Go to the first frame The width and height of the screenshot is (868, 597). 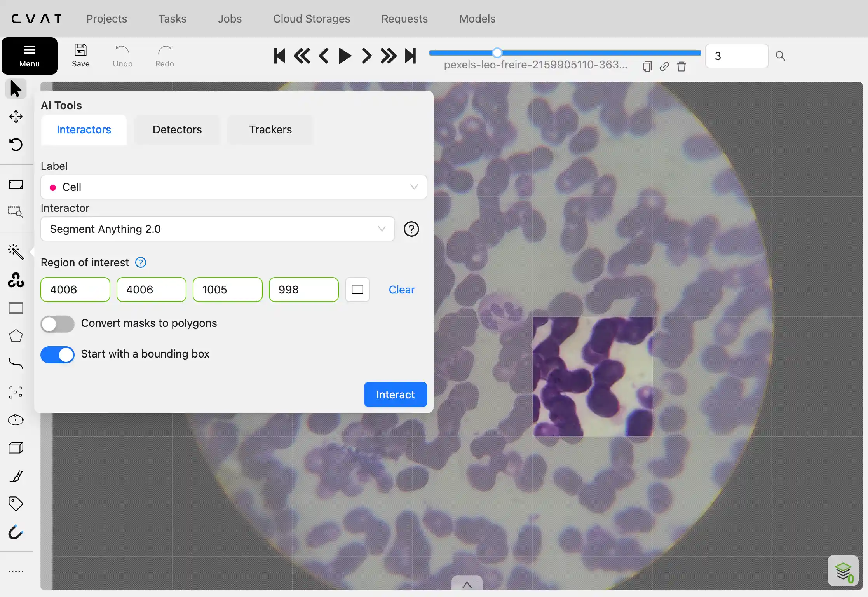click(280, 56)
